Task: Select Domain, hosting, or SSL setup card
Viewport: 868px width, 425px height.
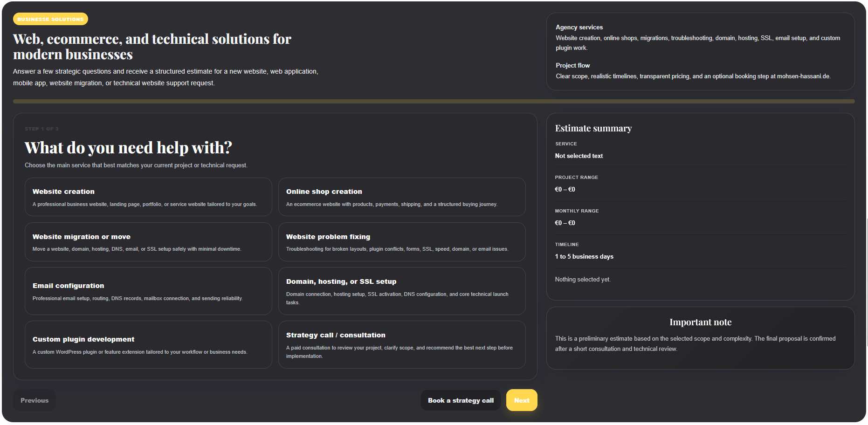Action: tap(402, 291)
